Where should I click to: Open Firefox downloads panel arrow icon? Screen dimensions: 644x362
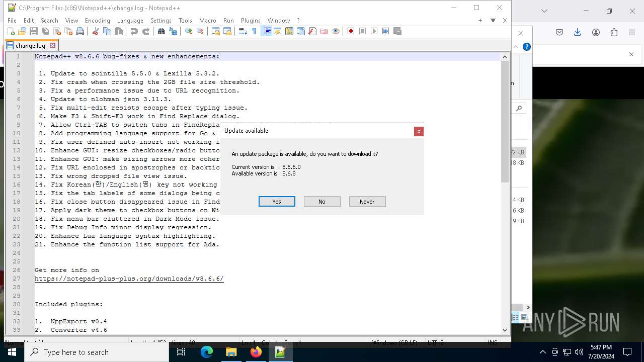click(x=578, y=32)
